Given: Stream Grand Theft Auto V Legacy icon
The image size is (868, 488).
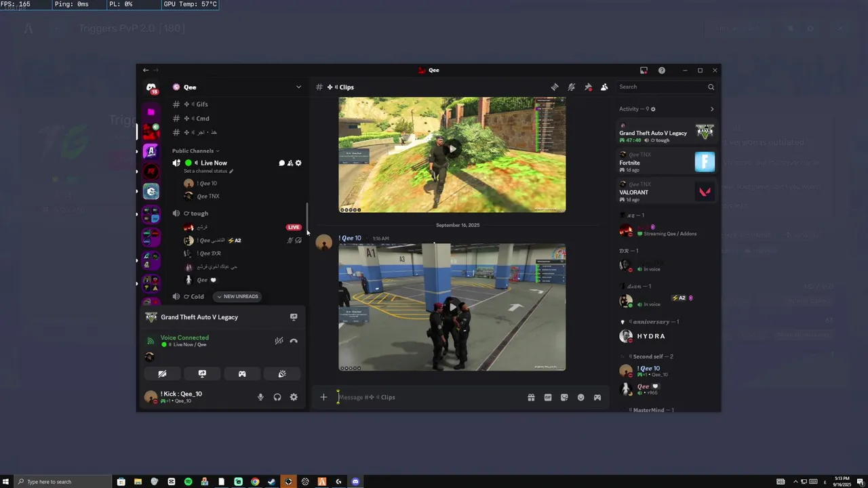Looking at the screenshot, I should pos(294,317).
